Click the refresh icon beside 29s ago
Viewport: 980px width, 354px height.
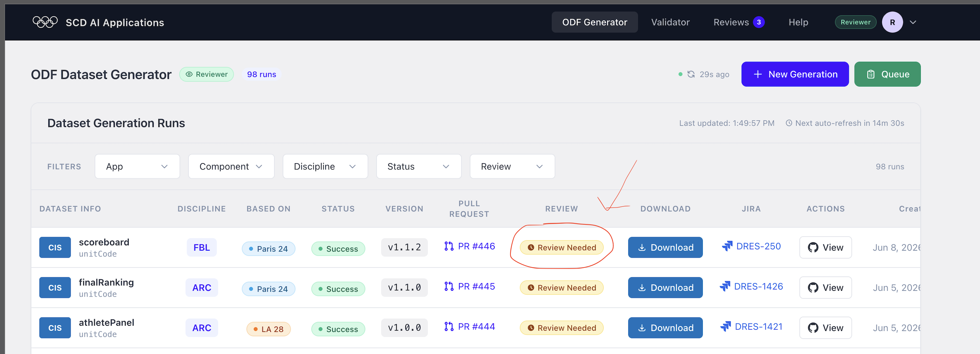point(691,74)
